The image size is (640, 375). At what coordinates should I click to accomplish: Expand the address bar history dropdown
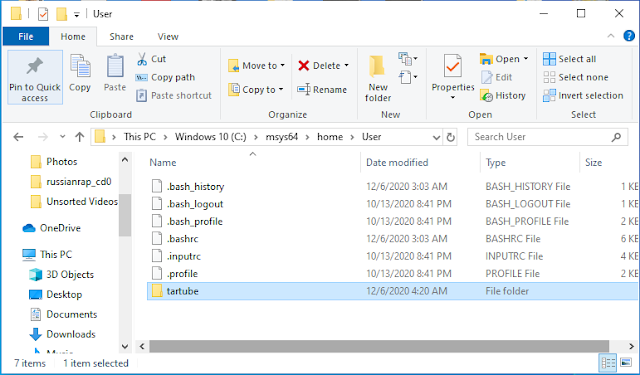pyautogui.click(x=436, y=137)
